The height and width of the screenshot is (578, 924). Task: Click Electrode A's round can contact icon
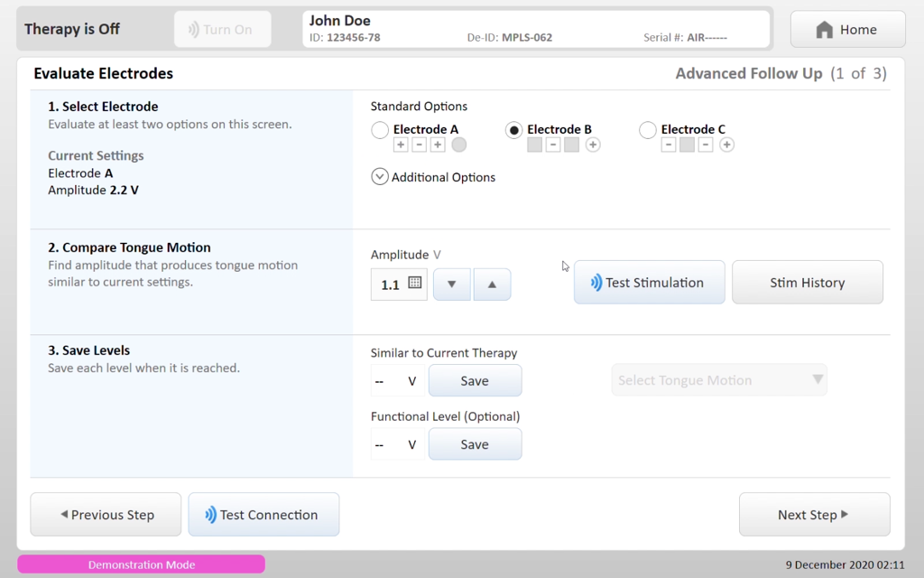coord(459,144)
